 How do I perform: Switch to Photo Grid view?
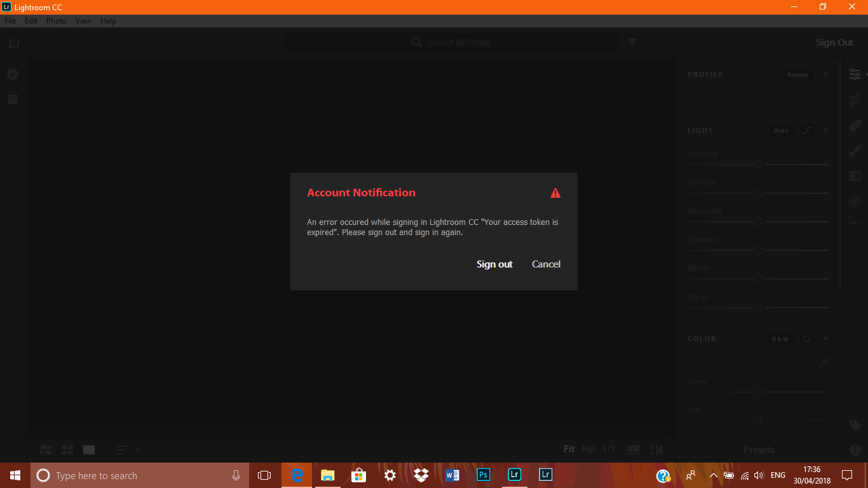46,450
